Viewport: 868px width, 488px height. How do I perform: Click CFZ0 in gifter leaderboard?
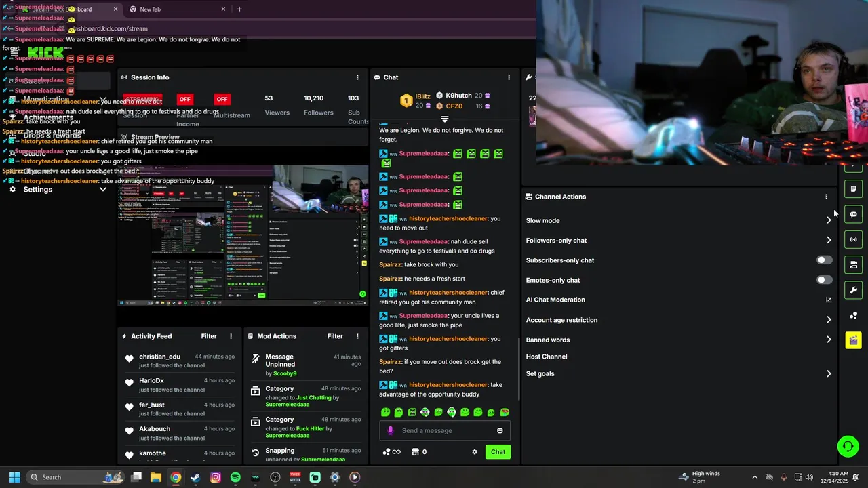[x=454, y=106]
